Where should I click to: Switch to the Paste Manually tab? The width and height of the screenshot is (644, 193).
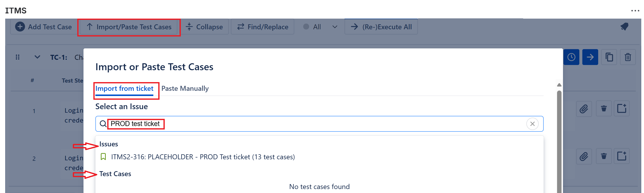click(x=185, y=89)
